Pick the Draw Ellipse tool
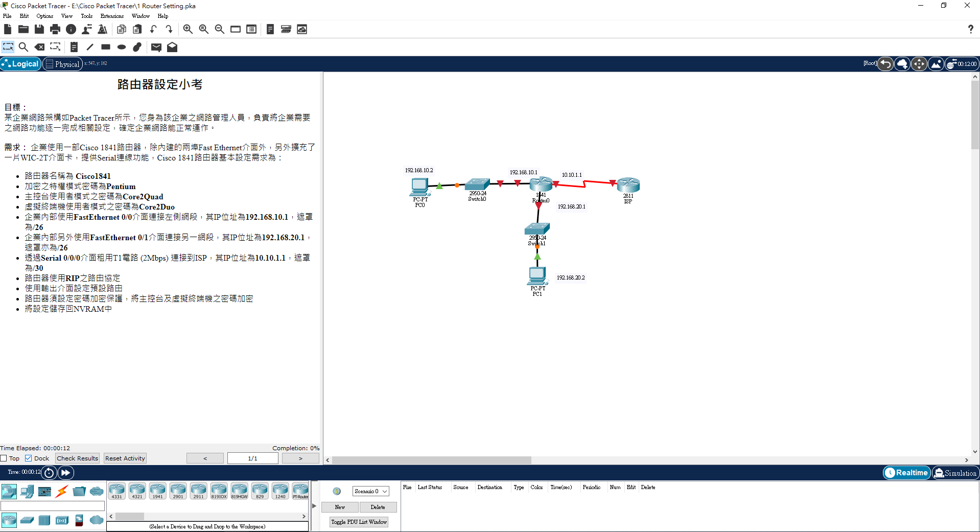The image size is (980, 532). [x=122, y=47]
